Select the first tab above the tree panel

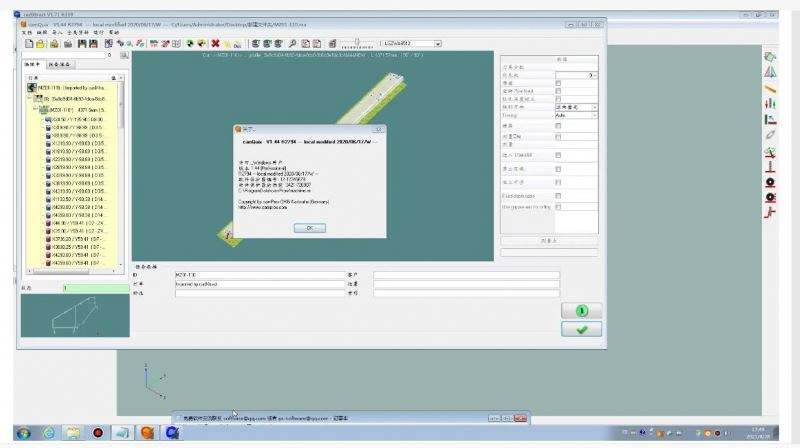click(x=32, y=65)
